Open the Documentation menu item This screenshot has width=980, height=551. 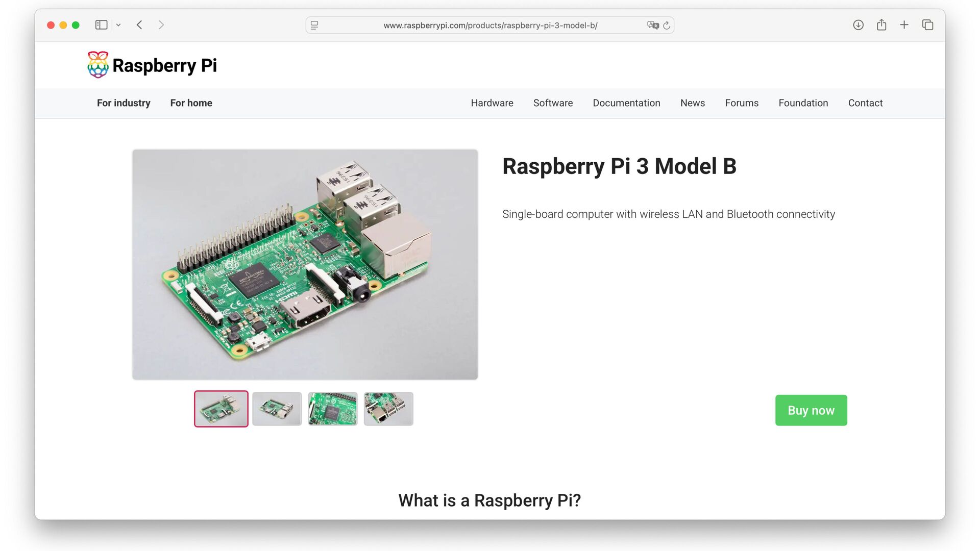pos(626,103)
